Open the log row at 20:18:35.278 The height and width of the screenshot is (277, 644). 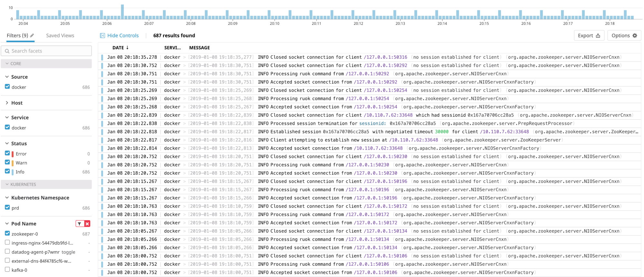tap(369, 57)
